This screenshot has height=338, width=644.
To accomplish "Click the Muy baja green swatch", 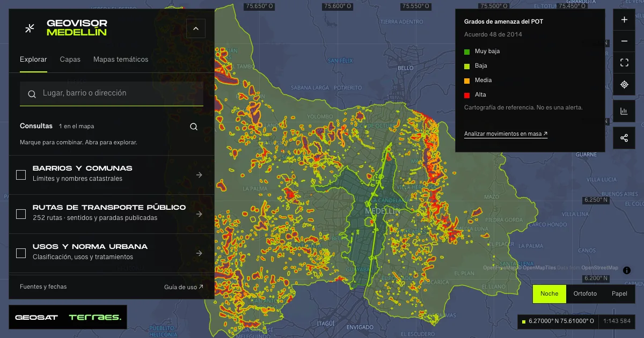I will coord(467,52).
